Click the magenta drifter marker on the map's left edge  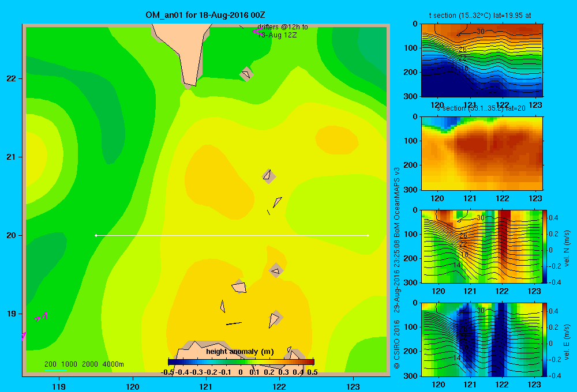coord(24,336)
